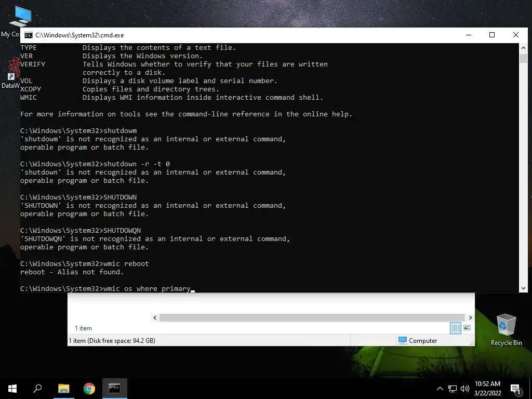Image resolution: width=532 pixels, height=399 pixels.
Task: Click Explorer horizontal scrollbar right arrow
Action: point(470,317)
